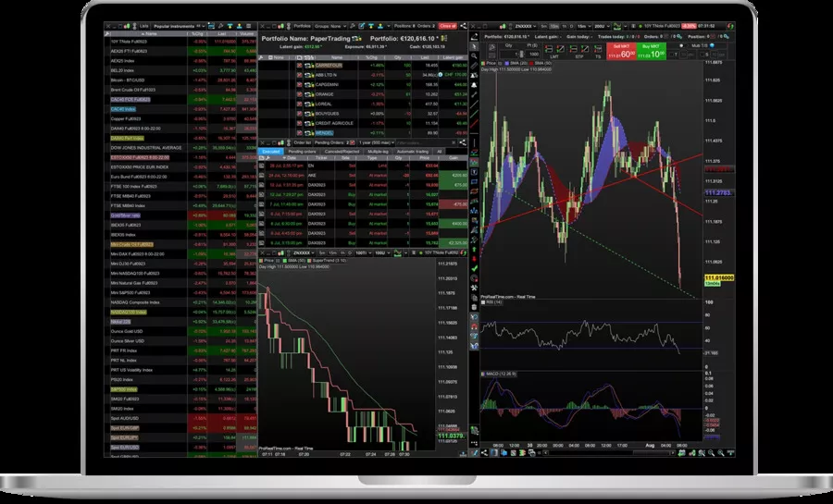This screenshot has width=833, height=504.
Task: Click the trash bin delete-objects icon
Action: (x=474, y=307)
